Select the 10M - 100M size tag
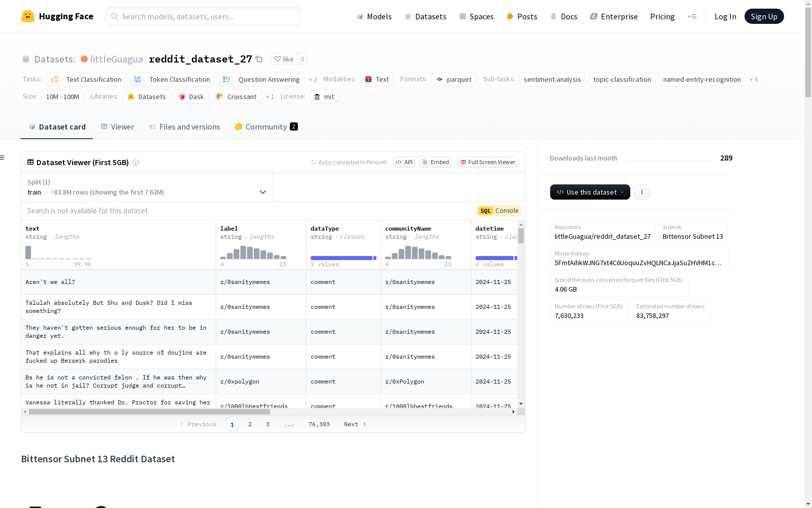The height and width of the screenshot is (508, 812). click(x=62, y=97)
